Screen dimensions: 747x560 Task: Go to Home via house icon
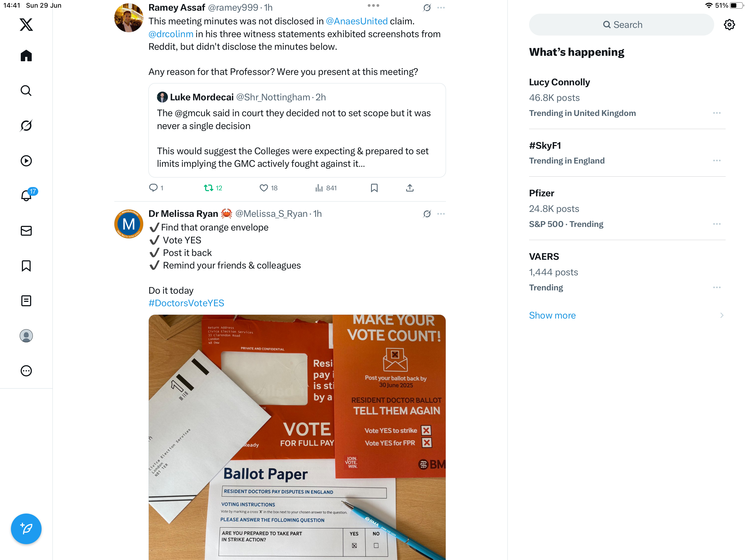point(26,56)
